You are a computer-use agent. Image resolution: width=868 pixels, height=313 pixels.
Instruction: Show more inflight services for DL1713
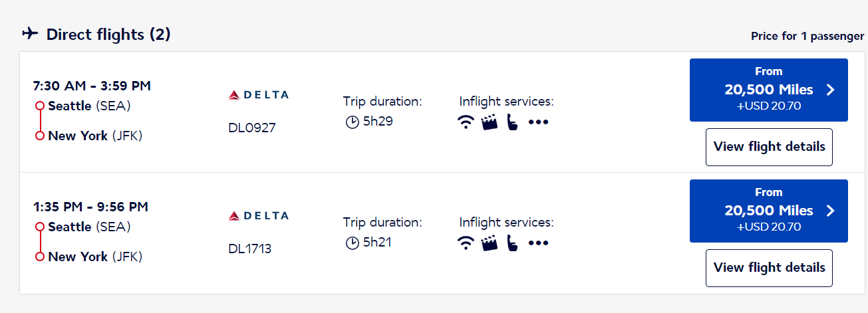coord(538,243)
